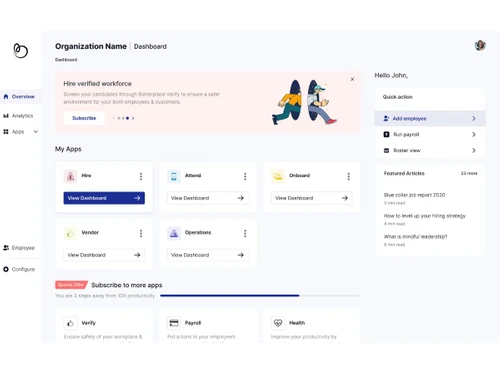
Task: Click View Dashboard for Hire app
Action: click(104, 198)
